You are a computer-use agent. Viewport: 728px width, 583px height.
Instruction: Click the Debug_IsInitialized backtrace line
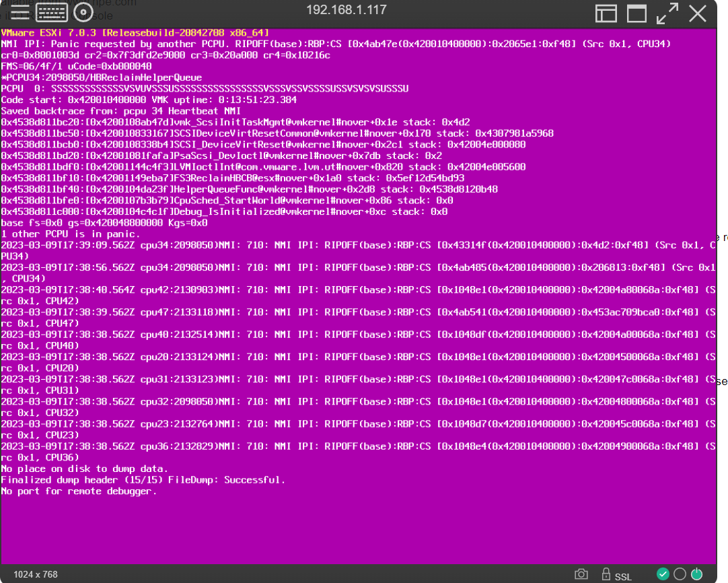click(x=224, y=211)
